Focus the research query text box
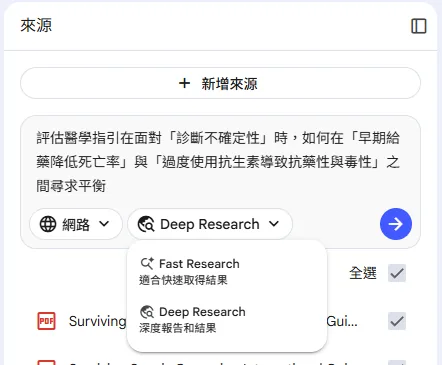442x365 pixels. click(x=218, y=162)
